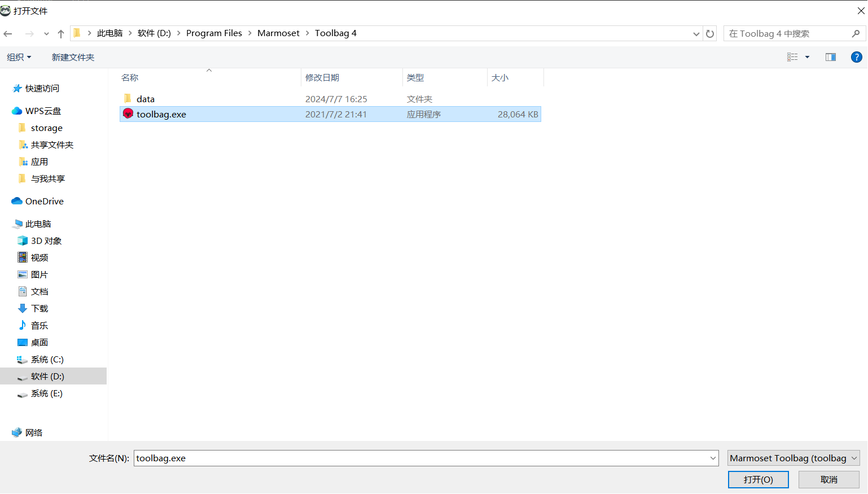The width and height of the screenshot is (868, 494).
Task: Open more view options dropdown arrow
Action: tap(807, 57)
